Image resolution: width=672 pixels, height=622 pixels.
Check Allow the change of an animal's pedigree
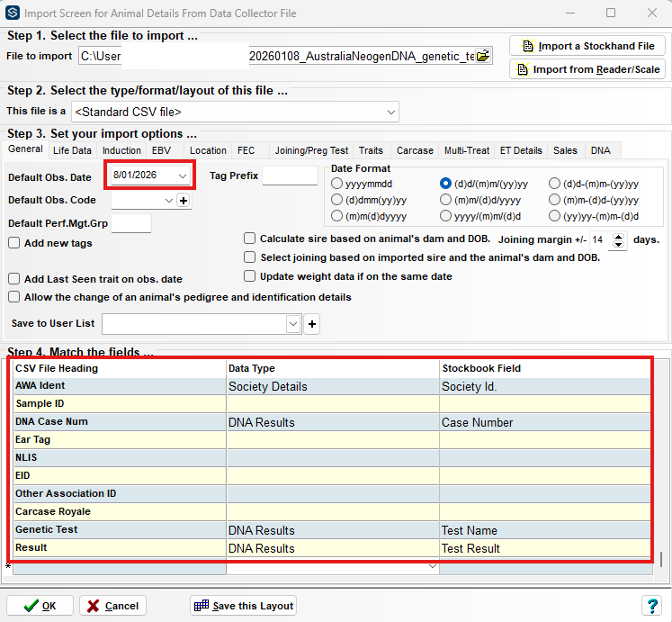click(x=14, y=297)
